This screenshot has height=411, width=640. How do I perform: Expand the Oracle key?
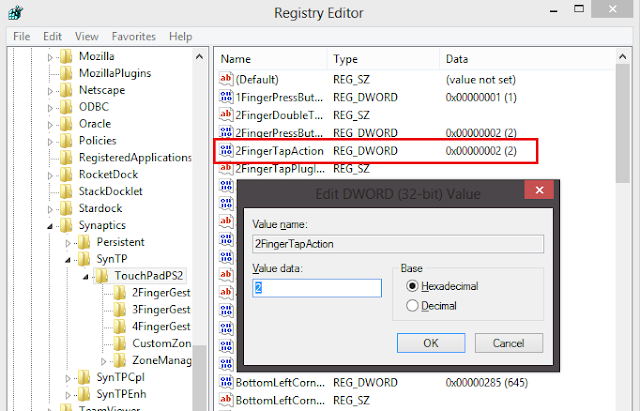click(x=50, y=124)
